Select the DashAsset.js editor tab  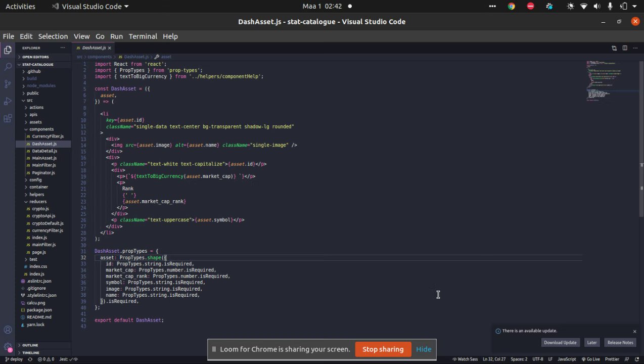(93, 48)
